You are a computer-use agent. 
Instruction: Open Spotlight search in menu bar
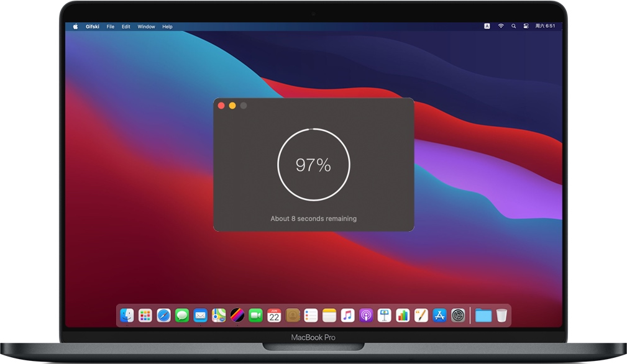pyautogui.click(x=513, y=27)
